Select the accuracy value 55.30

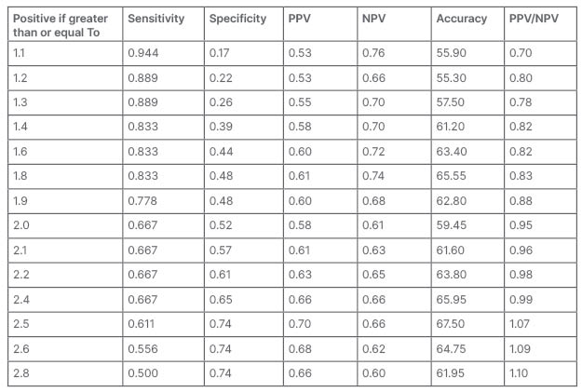(450, 78)
